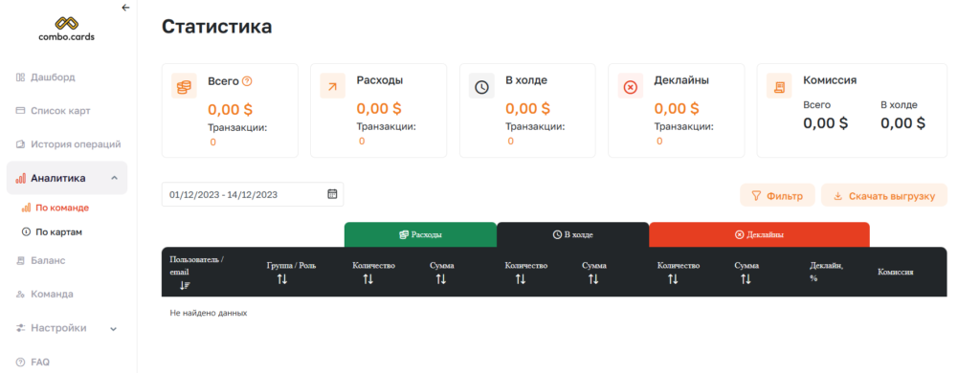Select the green Расходы tab
The height and width of the screenshot is (373, 980).
(421, 235)
